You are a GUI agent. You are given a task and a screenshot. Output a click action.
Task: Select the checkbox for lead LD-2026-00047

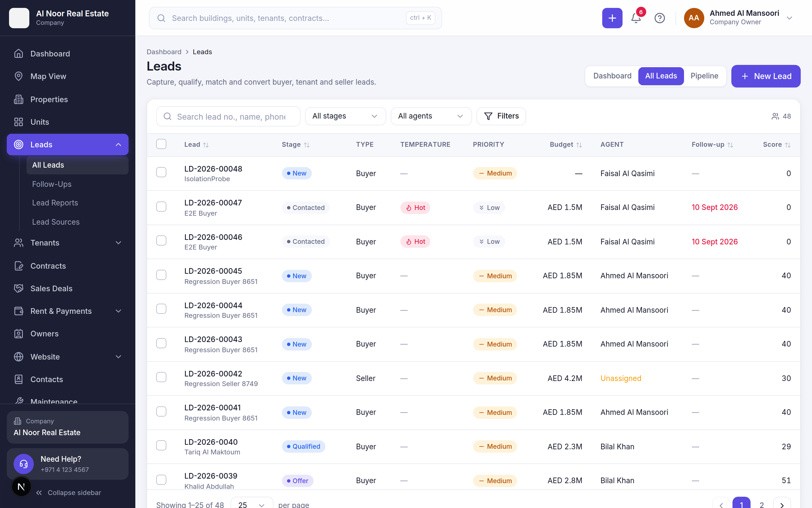161,207
